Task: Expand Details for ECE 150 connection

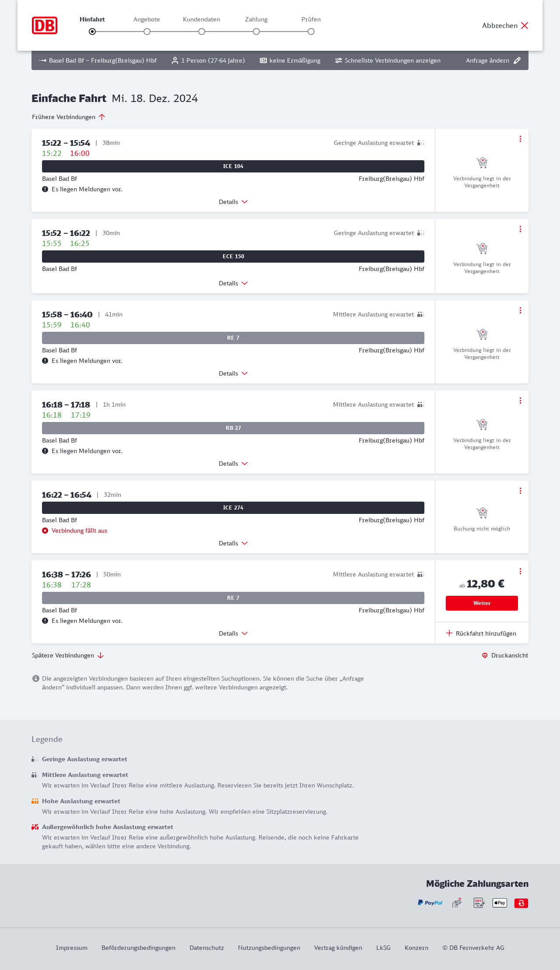Action: (x=233, y=283)
